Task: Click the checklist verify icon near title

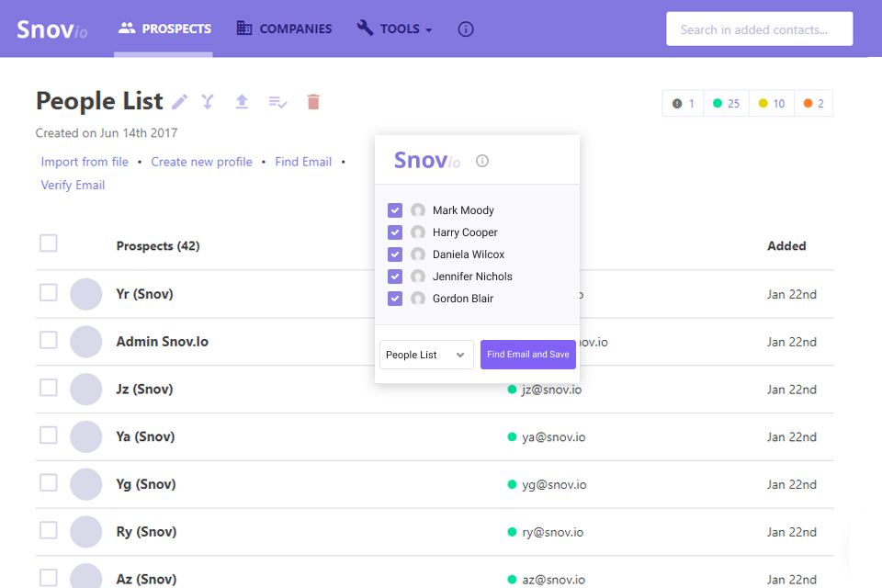Action: tap(277, 102)
